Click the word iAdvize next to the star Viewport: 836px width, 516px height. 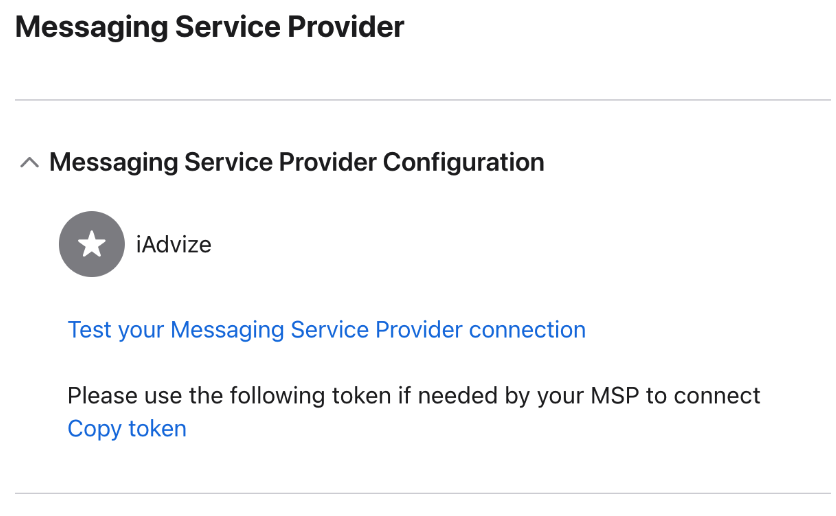point(174,244)
